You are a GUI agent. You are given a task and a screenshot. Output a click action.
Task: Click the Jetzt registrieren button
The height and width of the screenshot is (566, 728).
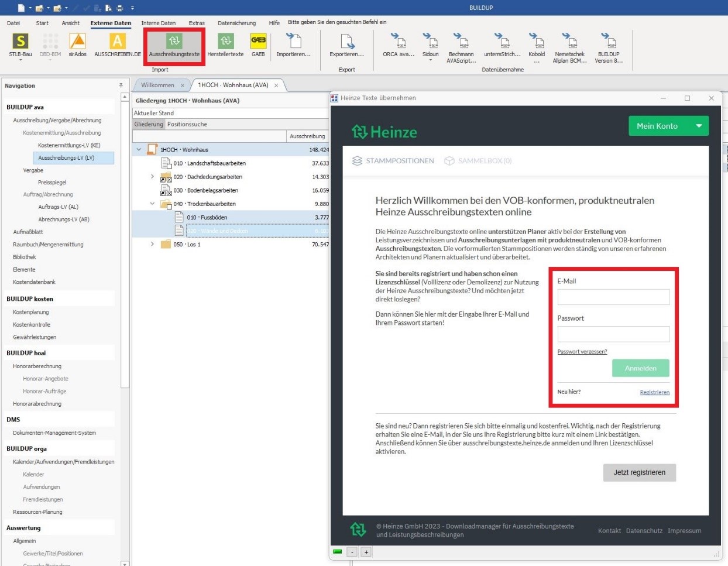tap(640, 472)
